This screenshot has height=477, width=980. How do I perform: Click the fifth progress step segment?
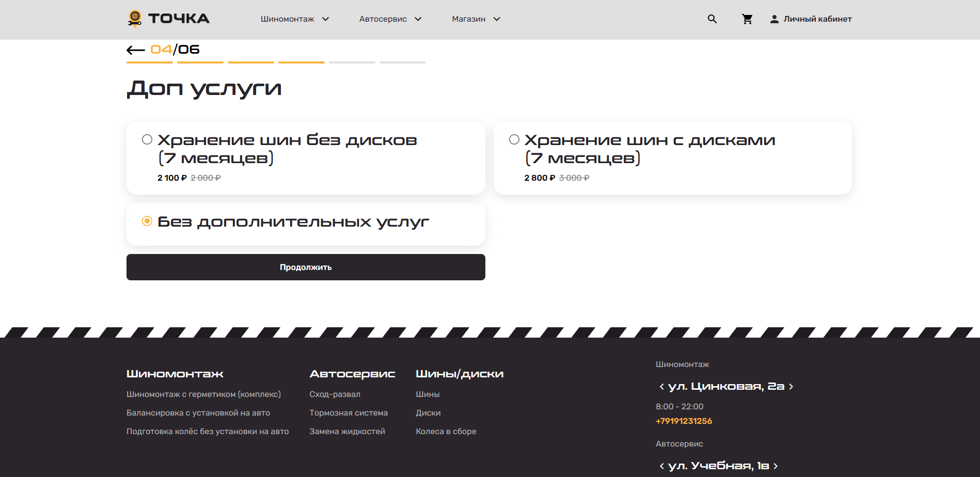[x=352, y=62]
